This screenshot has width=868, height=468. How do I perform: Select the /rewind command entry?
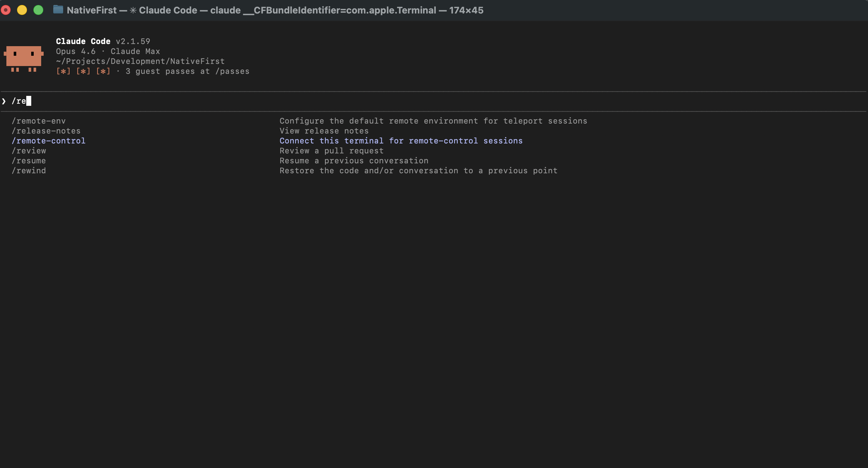(29, 170)
